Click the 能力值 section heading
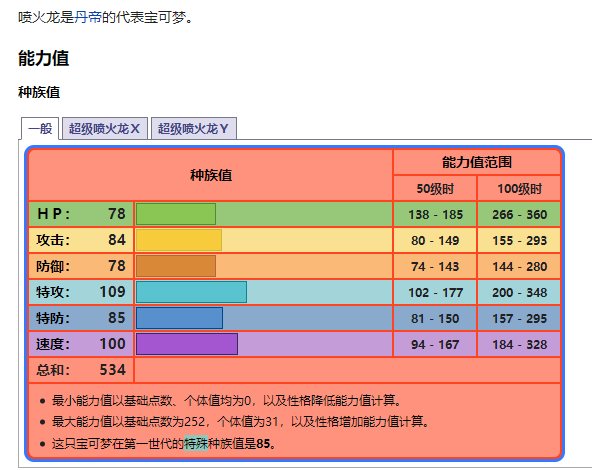The image size is (592, 470). (x=44, y=59)
